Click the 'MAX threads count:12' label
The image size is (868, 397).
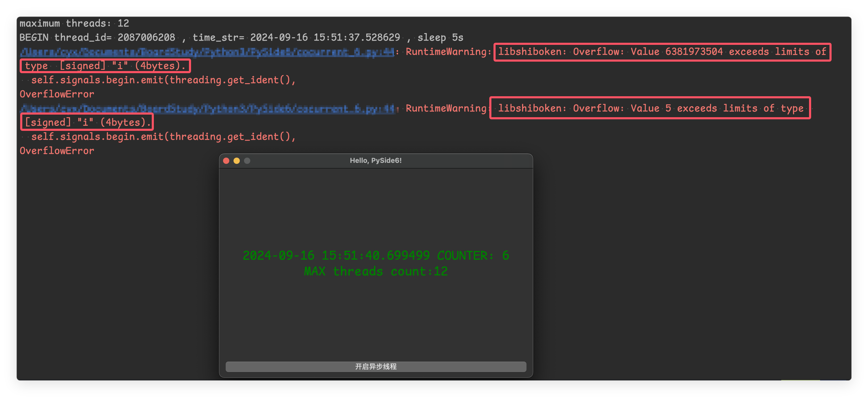[x=376, y=271]
